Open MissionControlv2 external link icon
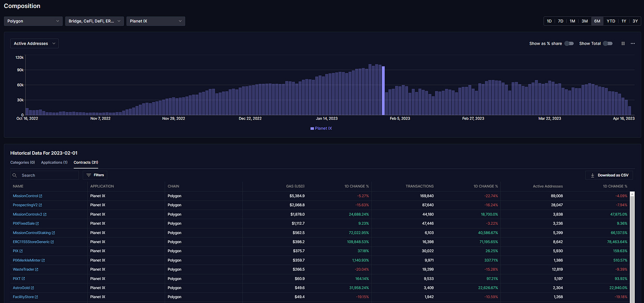The width and height of the screenshot is (644, 303). 45,215
